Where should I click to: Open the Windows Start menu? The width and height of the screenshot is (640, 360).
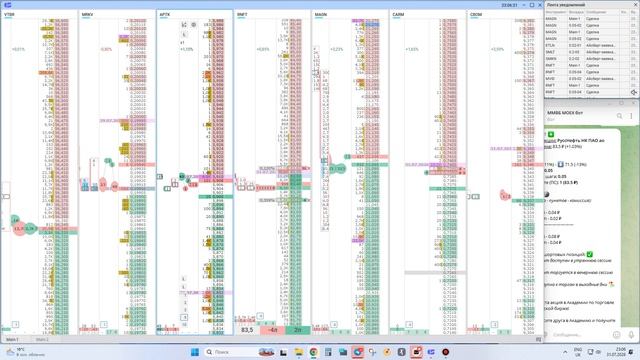pyautogui.click(x=195, y=352)
